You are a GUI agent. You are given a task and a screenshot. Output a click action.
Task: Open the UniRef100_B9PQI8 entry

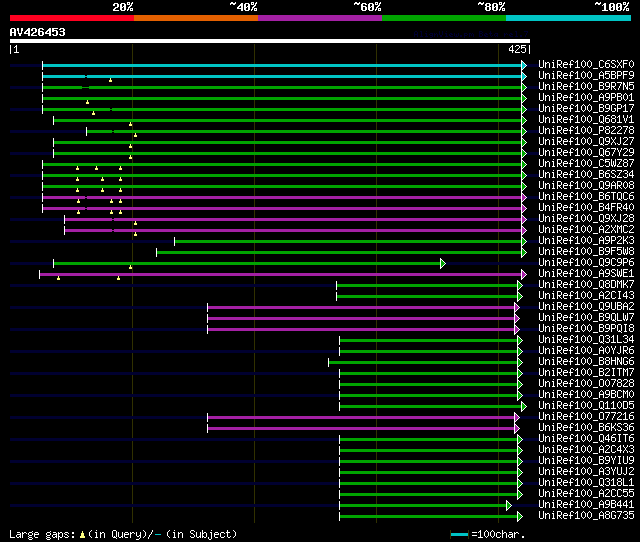586,329
